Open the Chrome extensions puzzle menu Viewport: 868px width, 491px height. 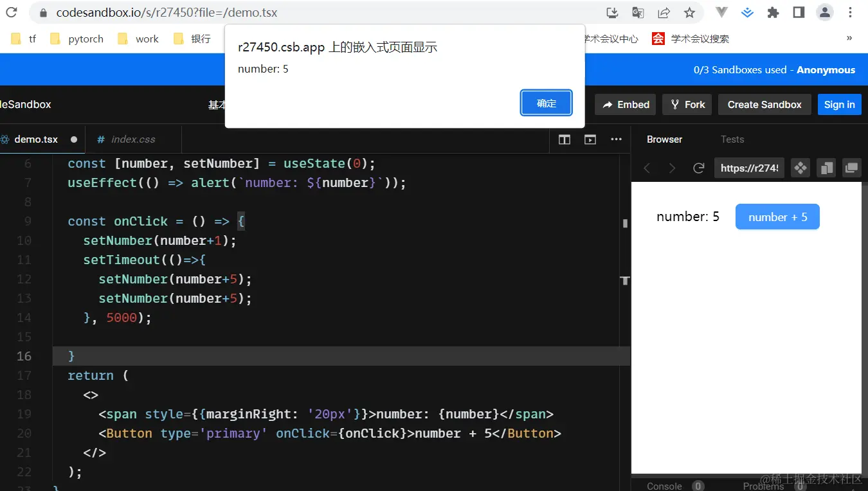(773, 12)
